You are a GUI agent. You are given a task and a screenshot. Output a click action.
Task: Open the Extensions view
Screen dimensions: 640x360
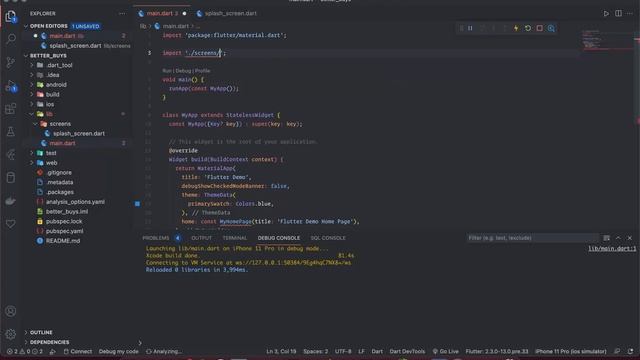point(11,109)
